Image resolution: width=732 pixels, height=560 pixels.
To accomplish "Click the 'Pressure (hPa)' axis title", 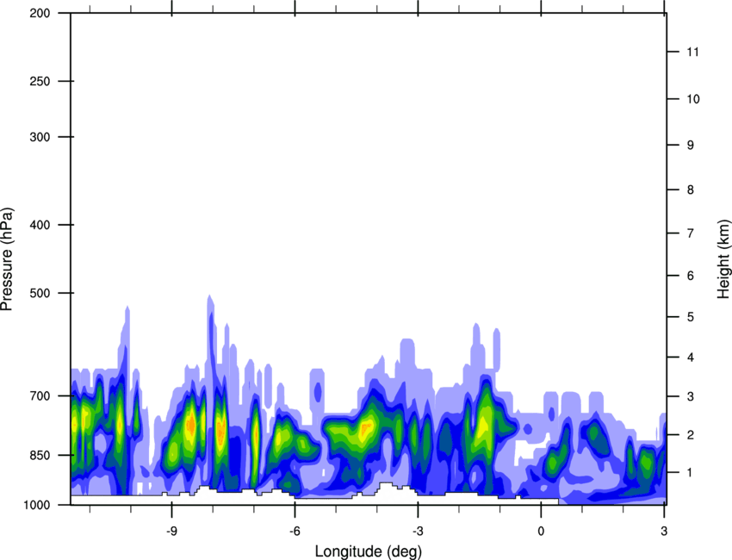I will [x=7, y=258].
